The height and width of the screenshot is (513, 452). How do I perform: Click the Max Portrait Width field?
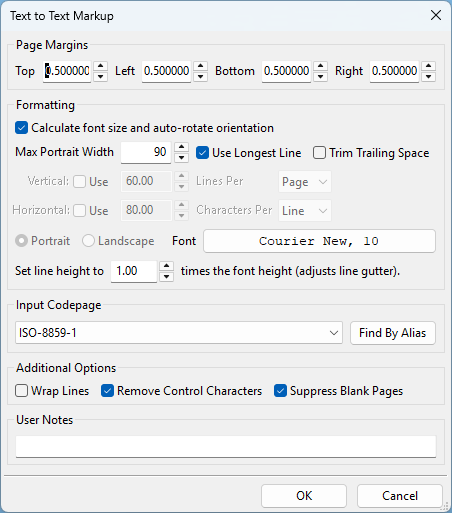pos(146,152)
